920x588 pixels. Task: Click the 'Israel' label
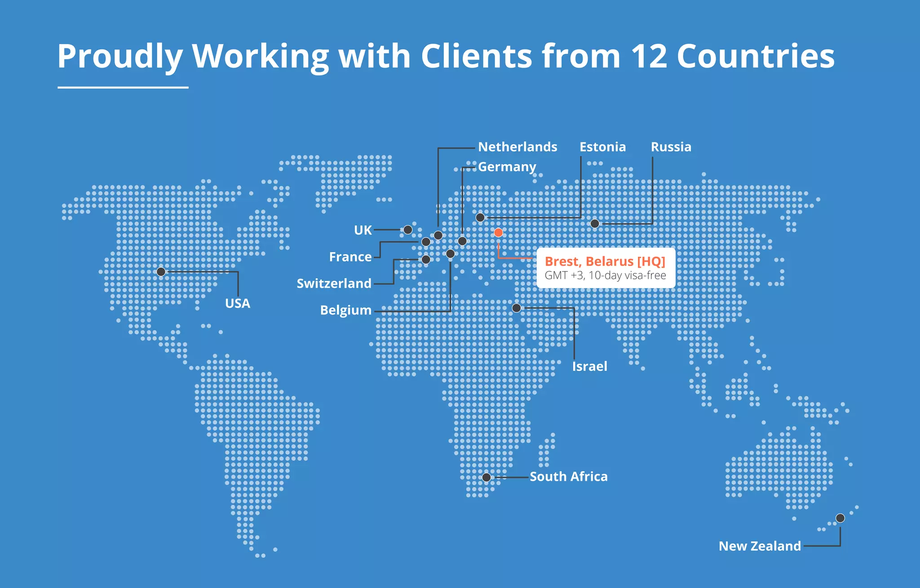coord(590,366)
